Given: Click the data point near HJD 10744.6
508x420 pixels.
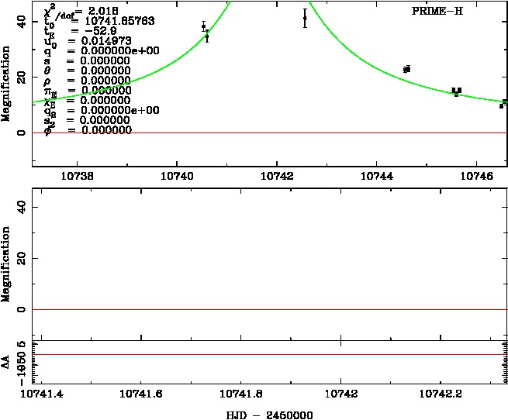Looking at the screenshot, I should tap(406, 70).
